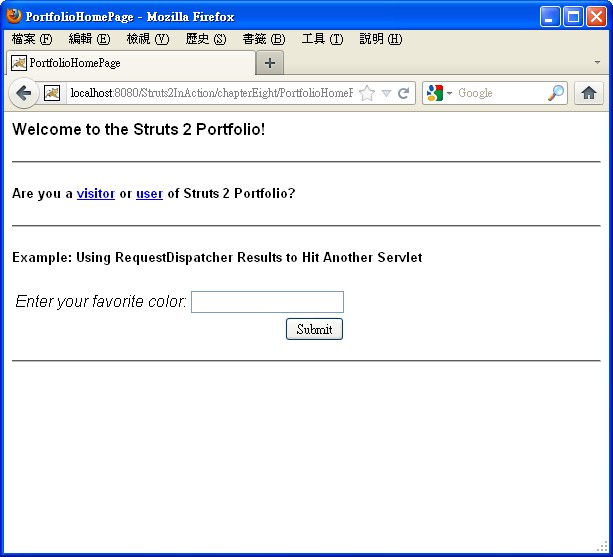Open the 檢視 (V) menu

(148, 39)
